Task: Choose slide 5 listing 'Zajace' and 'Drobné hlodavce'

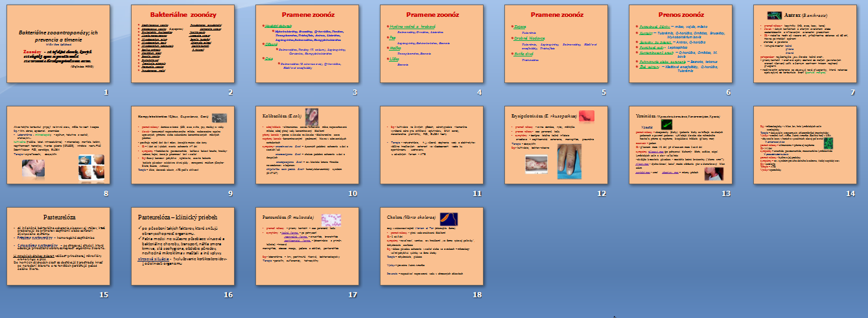Action: (x=557, y=43)
